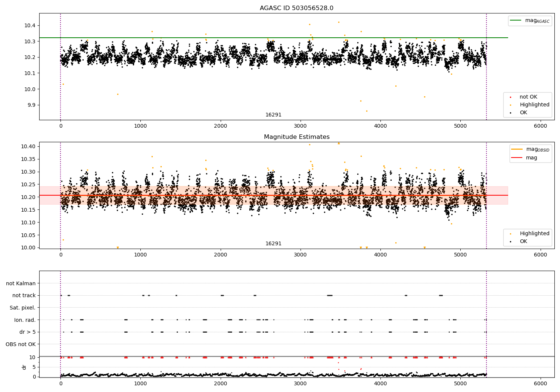Click the 9.9 y-axis tick of top plot

tap(31, 105)
